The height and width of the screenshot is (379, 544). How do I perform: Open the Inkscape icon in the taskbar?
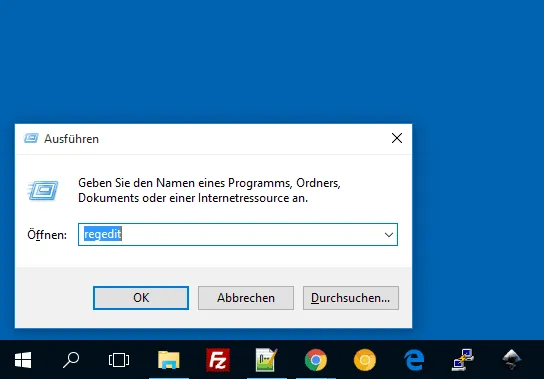511,360
